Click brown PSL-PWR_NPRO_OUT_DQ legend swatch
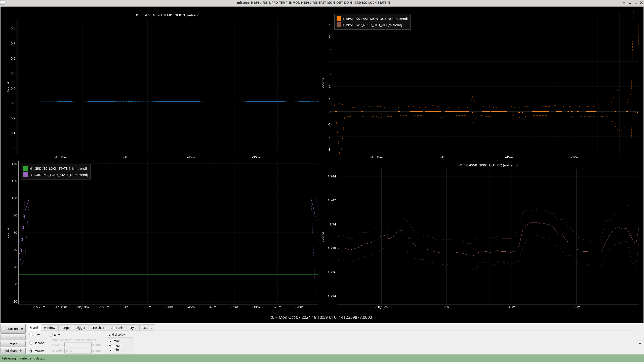 coord(339,25)
